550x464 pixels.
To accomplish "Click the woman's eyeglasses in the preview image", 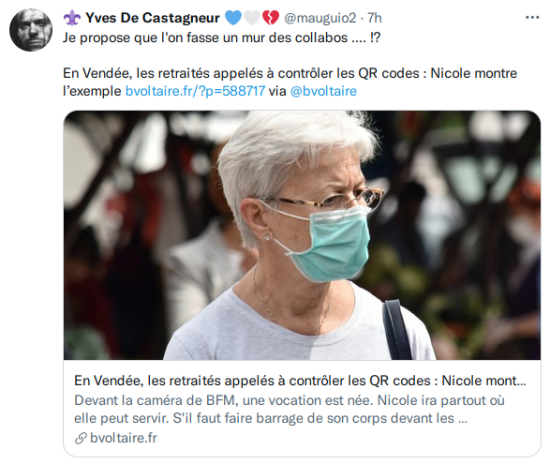I will click(x=324, y=201).
